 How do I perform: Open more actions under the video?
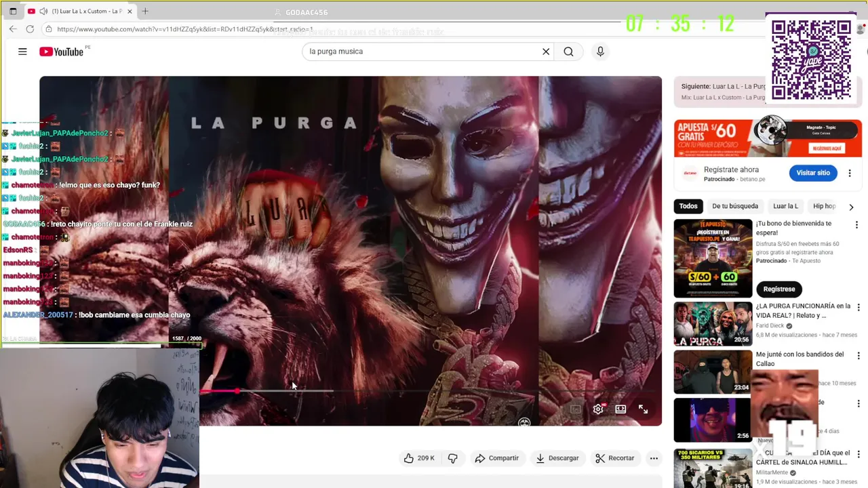coord(654,458)
